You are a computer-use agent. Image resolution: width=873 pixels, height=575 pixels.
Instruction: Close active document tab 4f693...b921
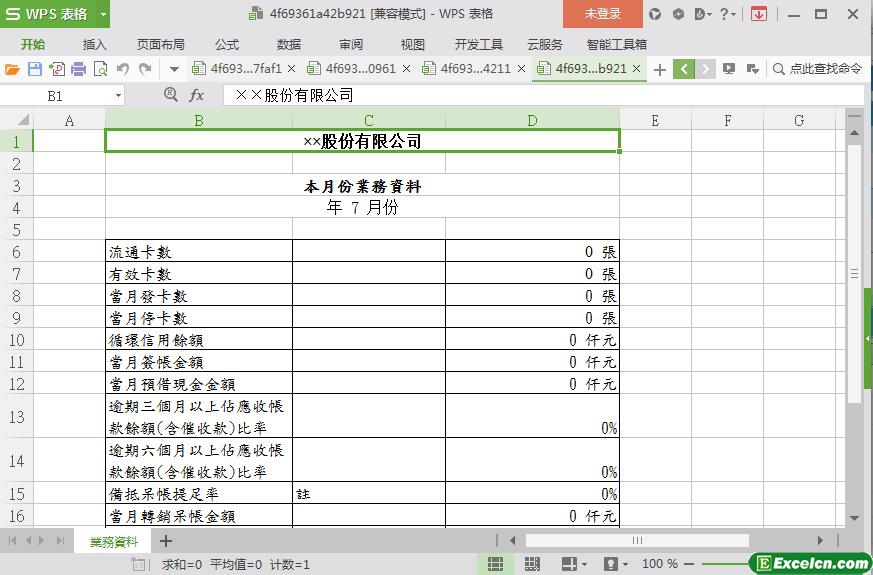(637, 69)
